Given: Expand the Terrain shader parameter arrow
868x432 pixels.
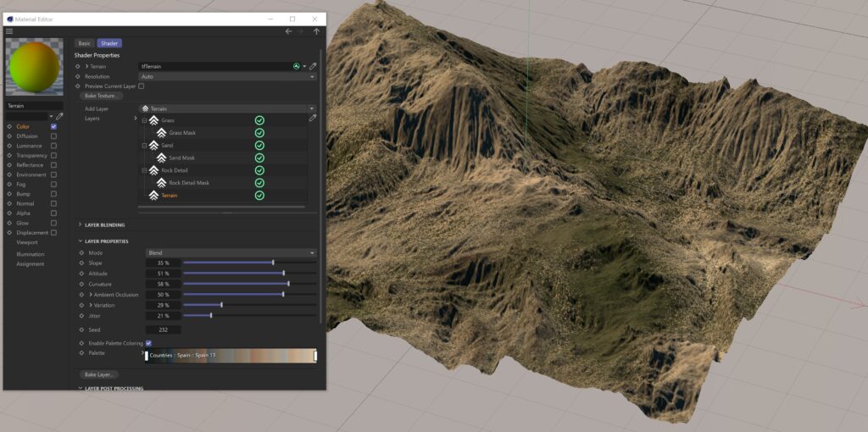Looking at the screenshot, I should tap(87, 66).
